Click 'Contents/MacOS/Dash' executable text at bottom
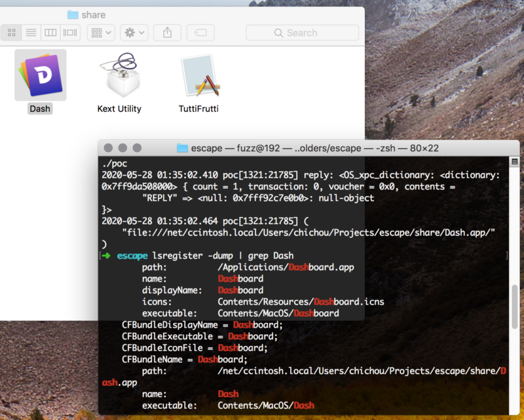The image size is (524, 420). coord(266,406)
